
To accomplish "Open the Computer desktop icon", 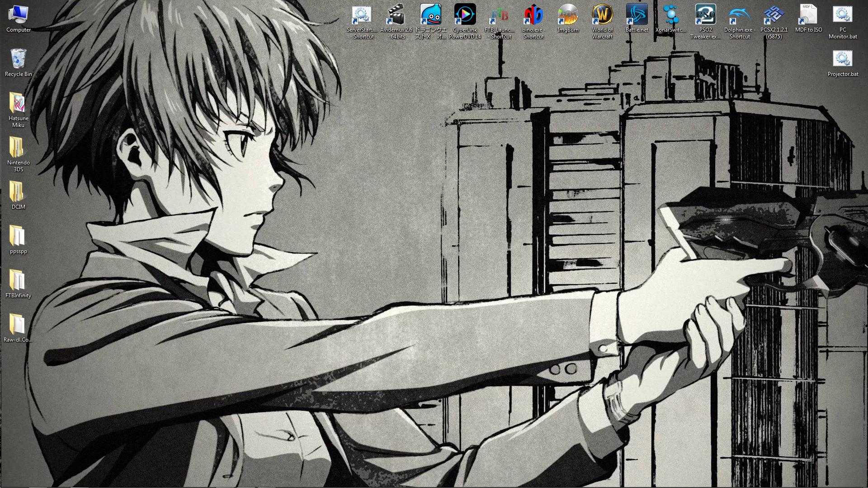I will [19, 19].
